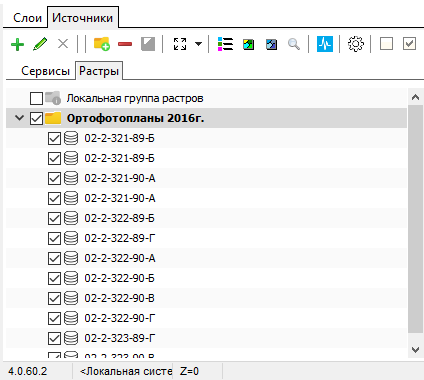Image resolution: width=424 pixels, height=380 pixels.
Task: Click the scrollbar down arrow
Action: (415, 350)
